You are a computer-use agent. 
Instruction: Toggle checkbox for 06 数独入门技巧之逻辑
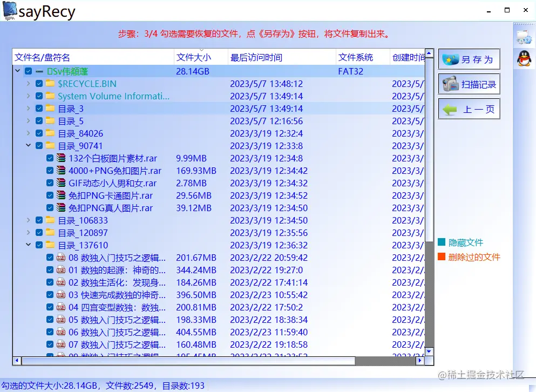click(x=50, y=332)
